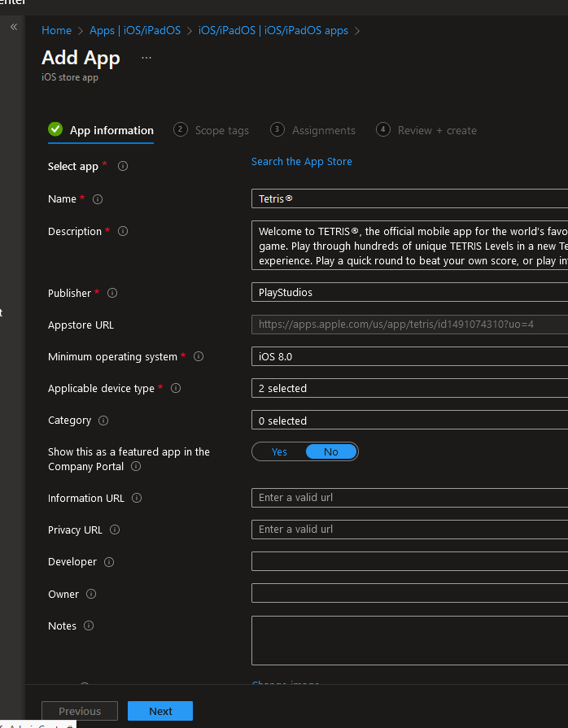Click info icon next to Select app
The width and height of the screenshot is (568, 728).
click(x=123, y=166)
